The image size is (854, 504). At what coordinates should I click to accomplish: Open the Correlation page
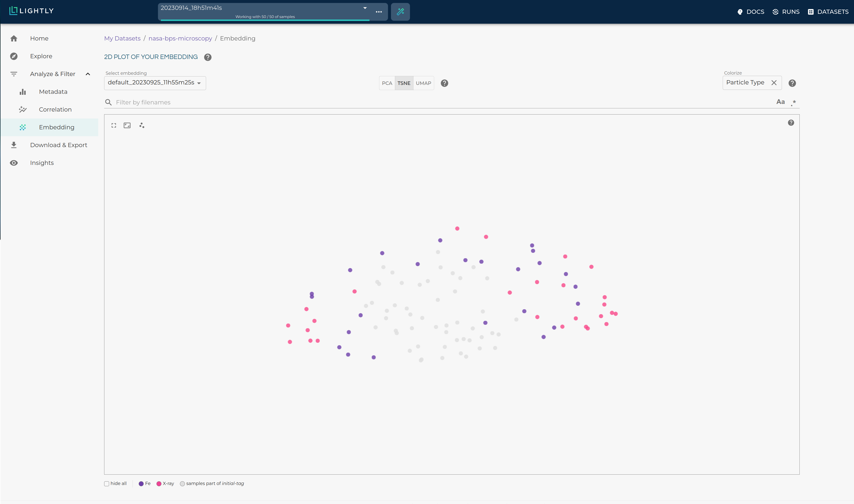tap(49, 109)
